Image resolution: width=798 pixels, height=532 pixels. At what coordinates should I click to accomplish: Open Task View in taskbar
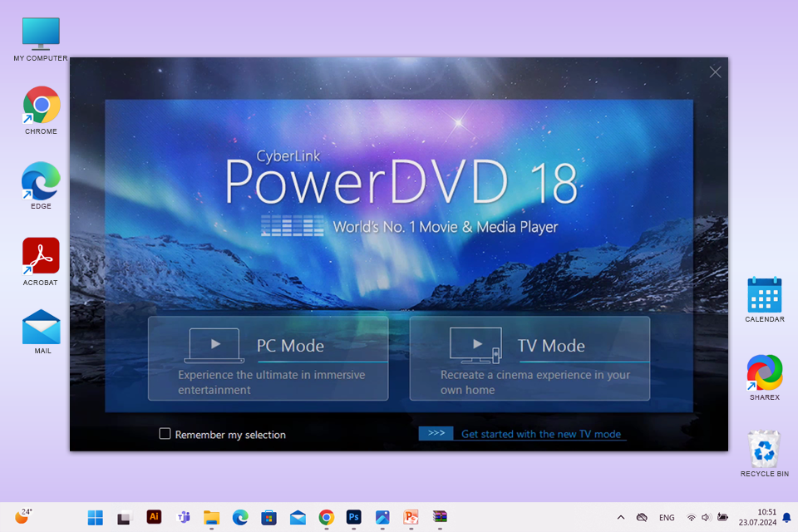(124, 518)
